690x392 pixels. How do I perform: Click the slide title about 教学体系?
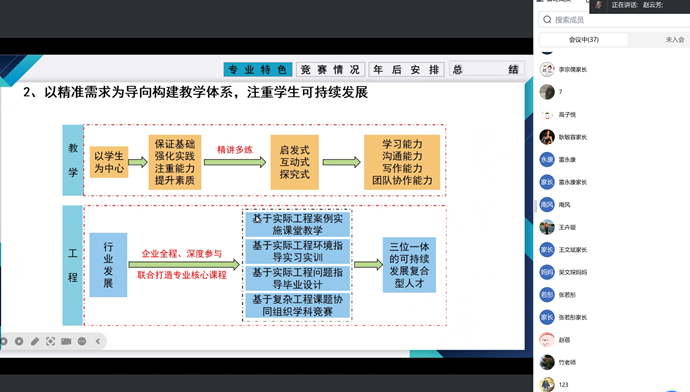(x=195, y=92)
